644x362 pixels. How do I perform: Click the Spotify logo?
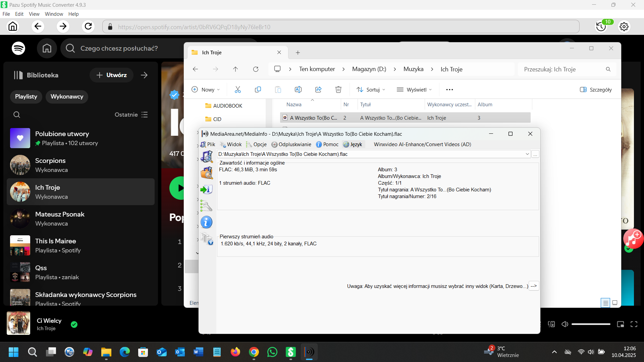pos(18,48)
